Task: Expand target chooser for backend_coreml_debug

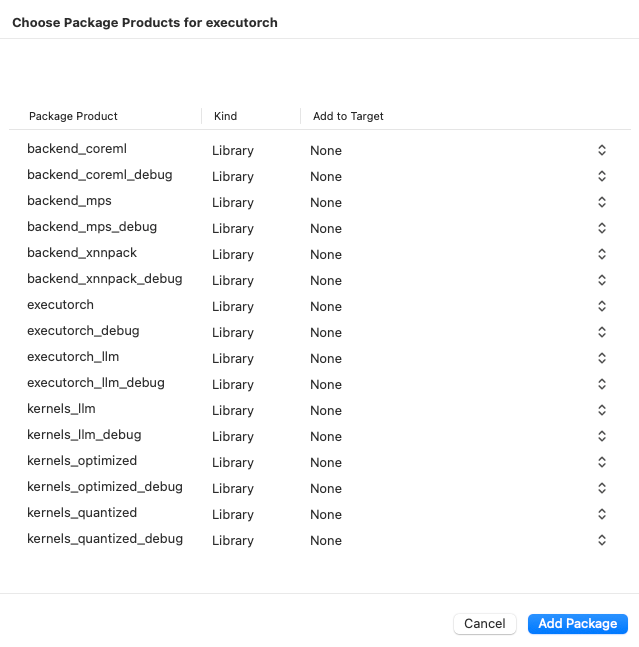Action: [602, 176]
